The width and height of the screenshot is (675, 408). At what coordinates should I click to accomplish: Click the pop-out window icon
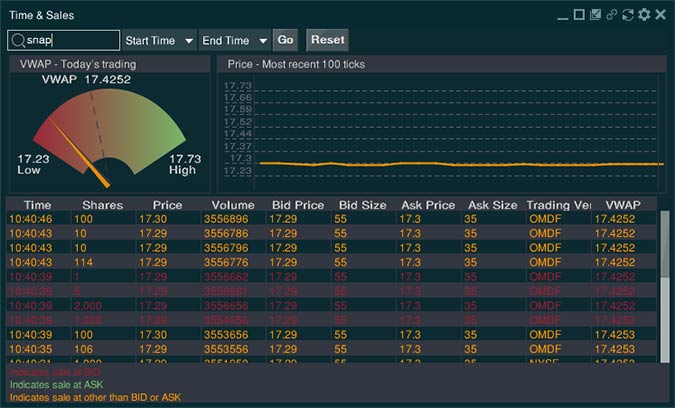[596, 15]
